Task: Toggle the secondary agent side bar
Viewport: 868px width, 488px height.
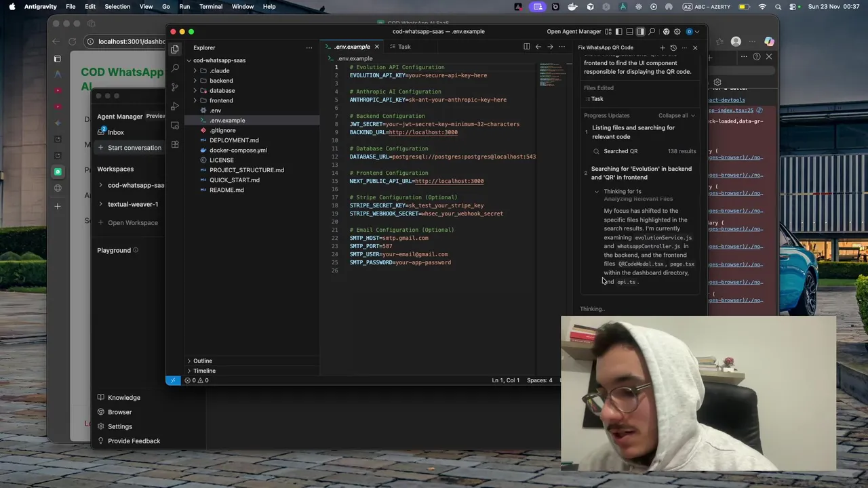Action: (x=641, y=31)
